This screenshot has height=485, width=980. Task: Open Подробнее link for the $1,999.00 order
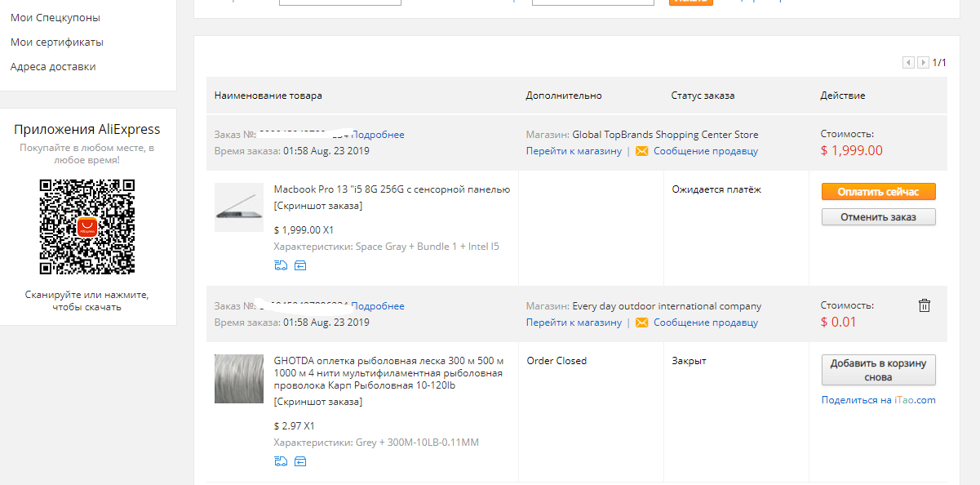point(378,135)
